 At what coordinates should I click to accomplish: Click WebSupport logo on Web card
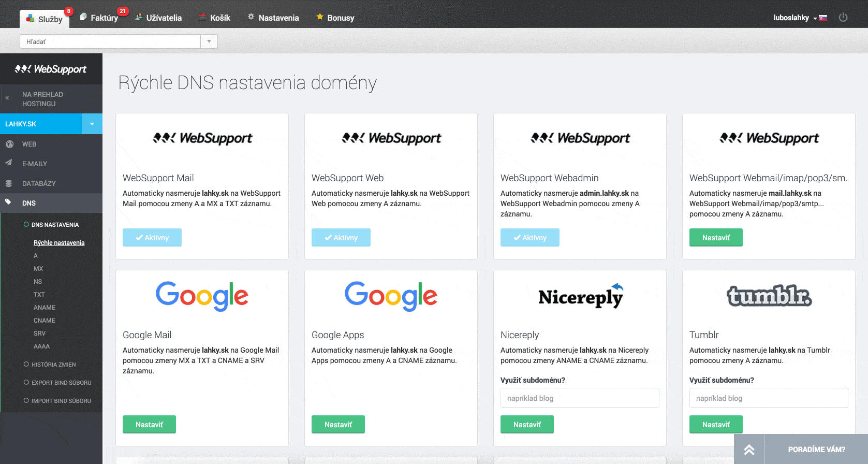[391, 138]
